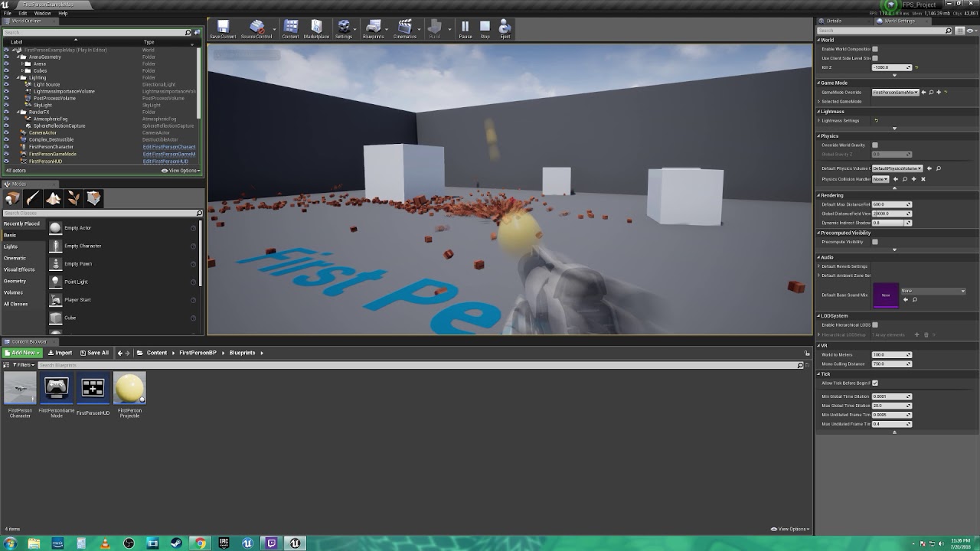Collapse the Lighting folder in outliner

pos(18,77)
